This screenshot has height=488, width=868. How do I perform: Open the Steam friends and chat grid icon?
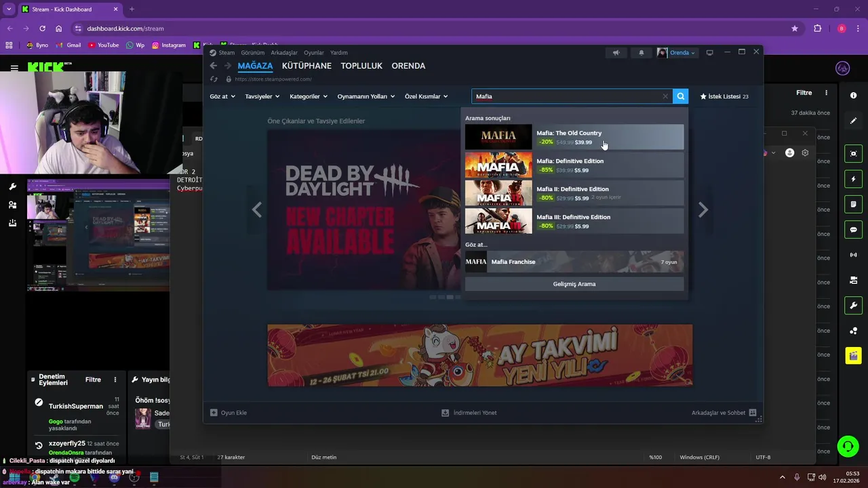click(x=753, y=412)
